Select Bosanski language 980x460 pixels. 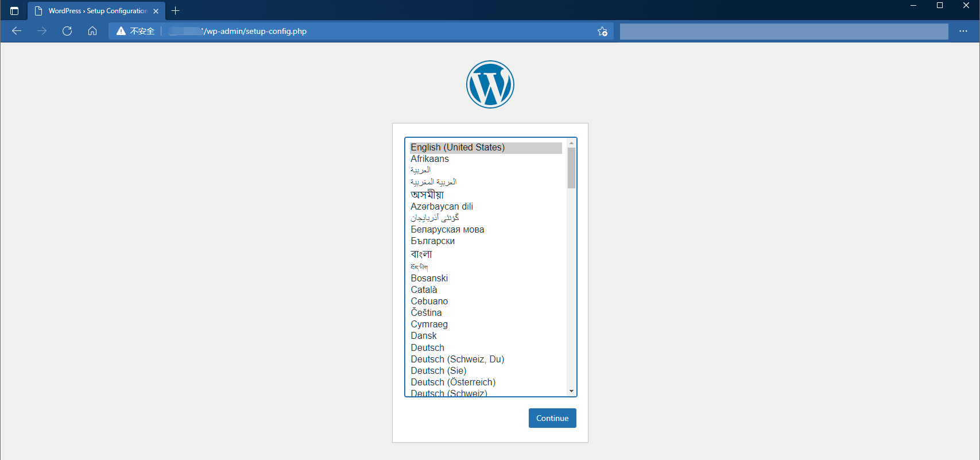click(x=486, y=278)
